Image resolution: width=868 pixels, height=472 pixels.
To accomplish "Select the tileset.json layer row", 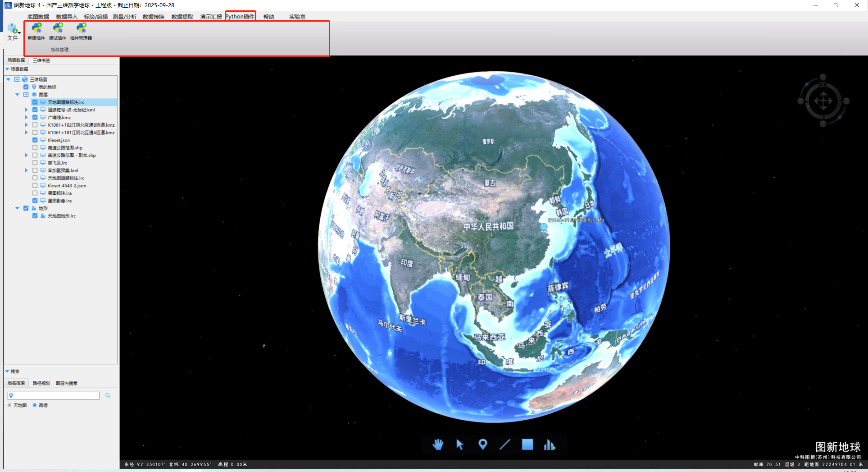I will pos(59,140).
